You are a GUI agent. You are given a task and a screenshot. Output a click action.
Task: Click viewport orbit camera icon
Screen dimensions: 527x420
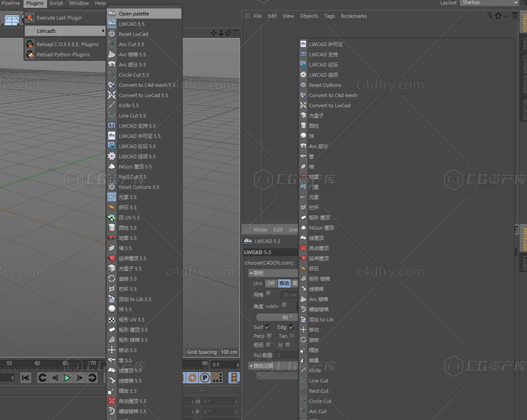(228, 33)
